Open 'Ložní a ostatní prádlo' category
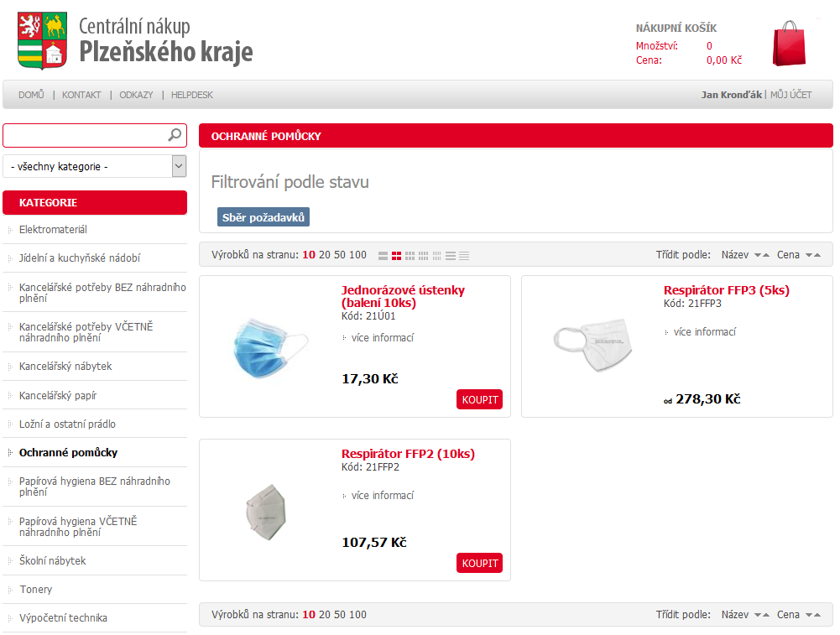 tap(67, 424)
